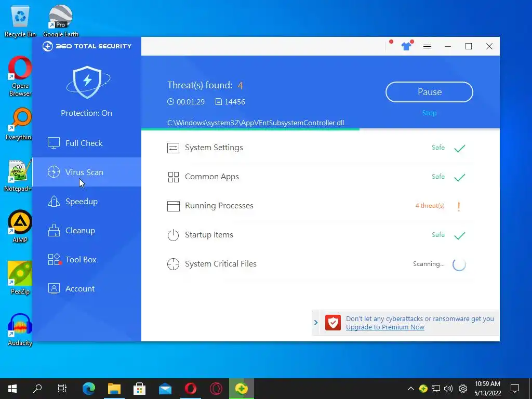532x399 pixels.
Task: Select the AIMP desktop shortcut
Action: (20, 227)
